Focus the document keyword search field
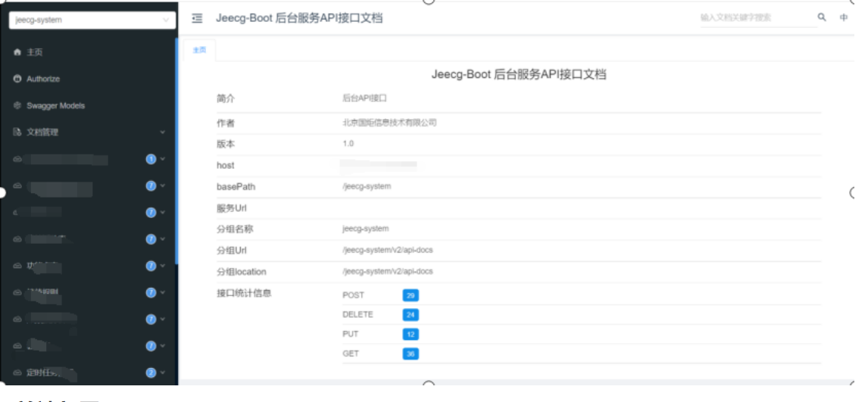 click(757, 17)
